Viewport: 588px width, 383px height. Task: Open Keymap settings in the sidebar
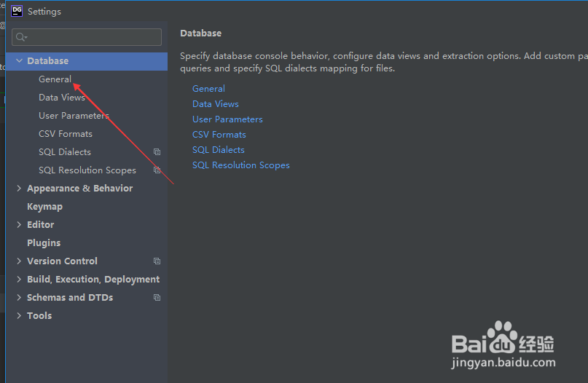click(x=44, y=207)
